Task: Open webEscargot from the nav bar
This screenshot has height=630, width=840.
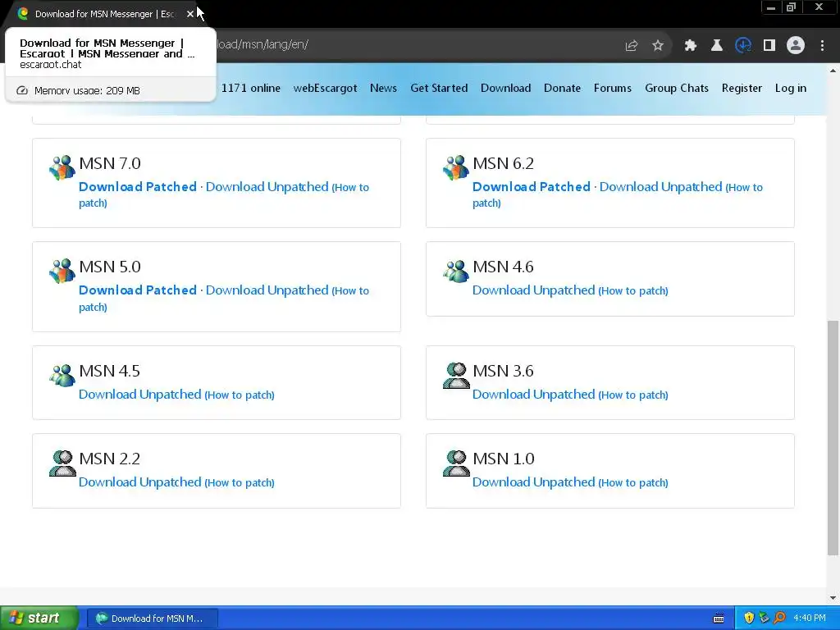Action: pyautogui.click(x=325, y=88)
